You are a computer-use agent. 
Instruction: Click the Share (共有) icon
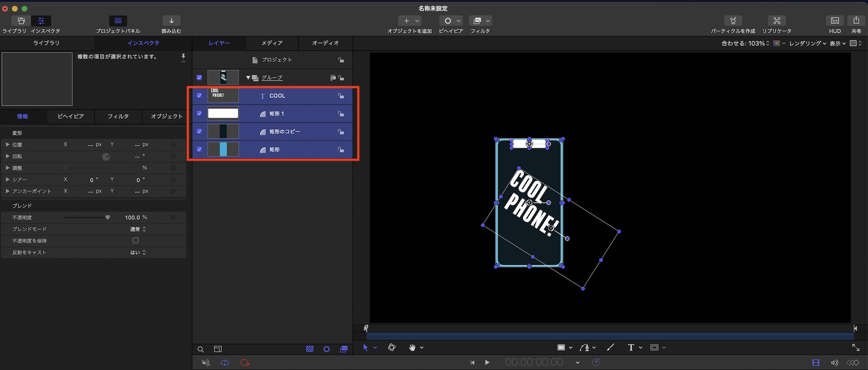point(856,21)
